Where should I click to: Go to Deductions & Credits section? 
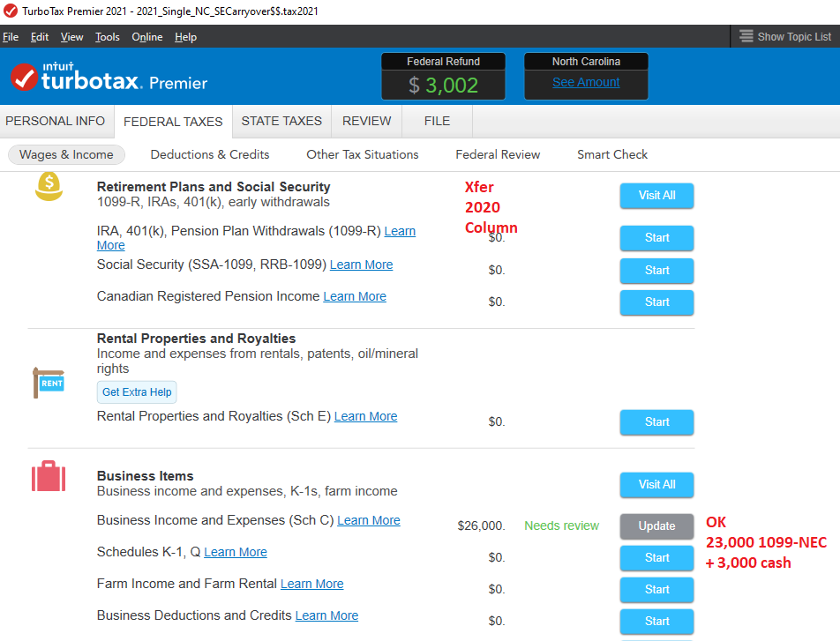pos(210,155)
